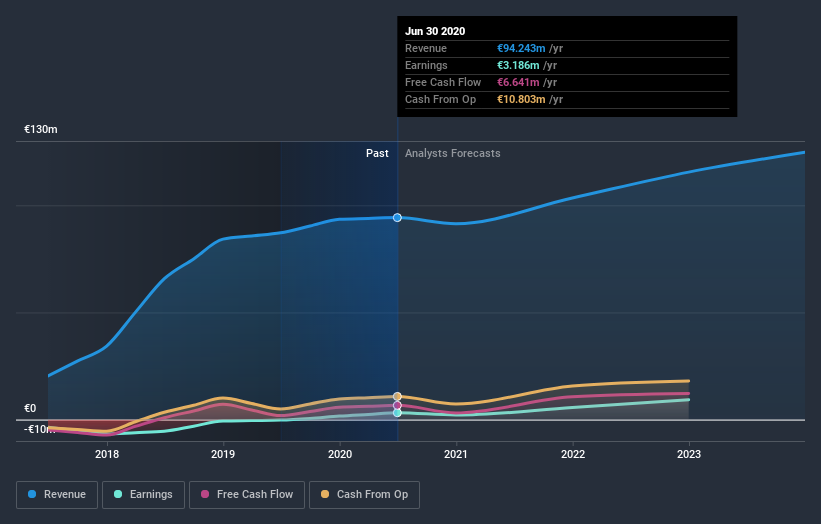Click the Earnings row label in tooltip
This screenshot has width=821, height=524.
click(426, 65)
